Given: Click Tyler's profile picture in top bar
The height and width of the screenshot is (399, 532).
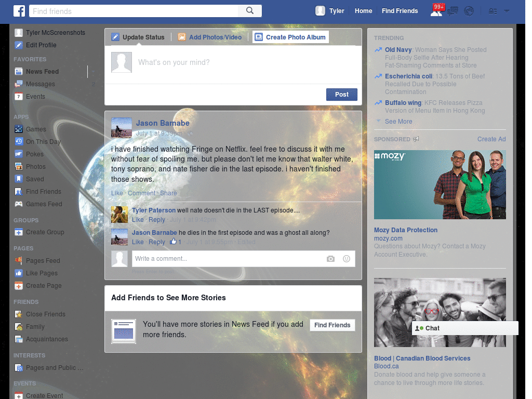Looking at the screenshot, I should click(x=320, y=11).
